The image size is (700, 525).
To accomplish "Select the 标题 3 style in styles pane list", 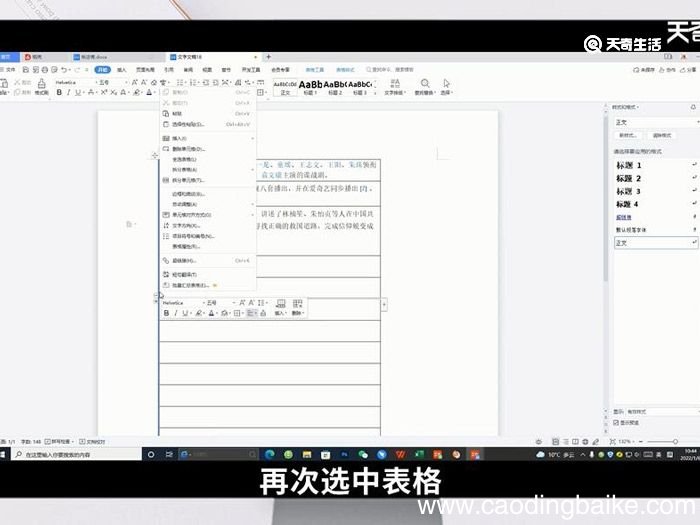I will click(x=654, y=192).
